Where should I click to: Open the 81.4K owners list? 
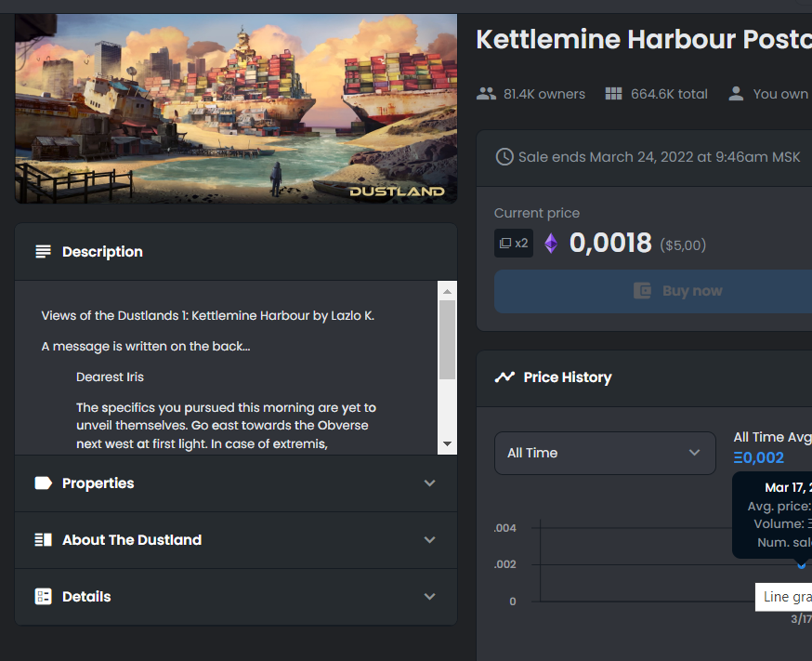530,94
